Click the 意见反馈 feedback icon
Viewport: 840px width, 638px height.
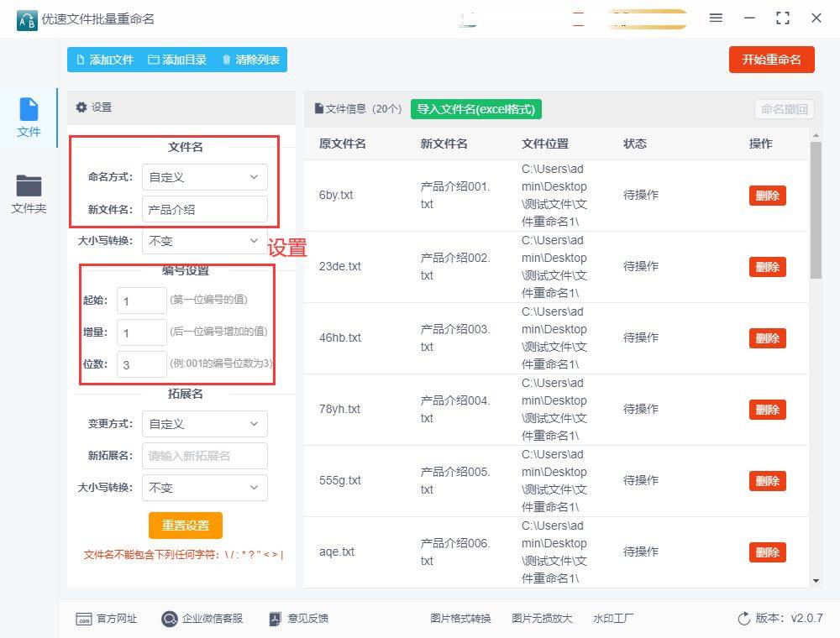[275, 619]
